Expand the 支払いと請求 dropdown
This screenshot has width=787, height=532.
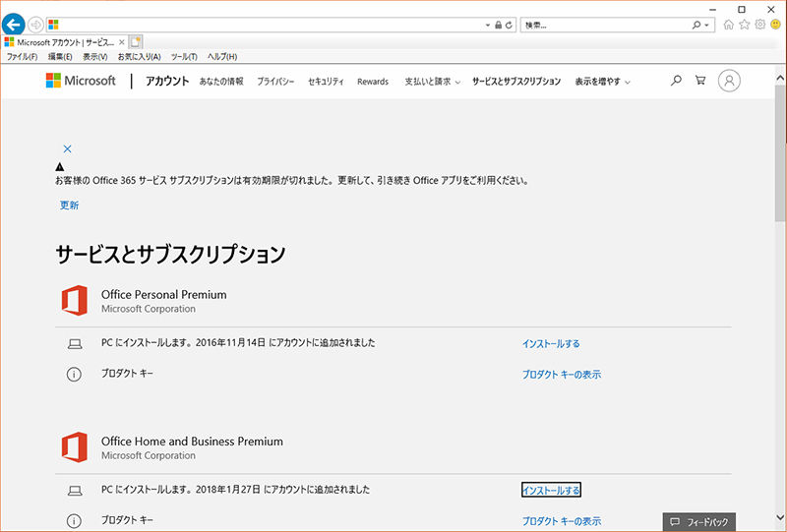[433, 82]
